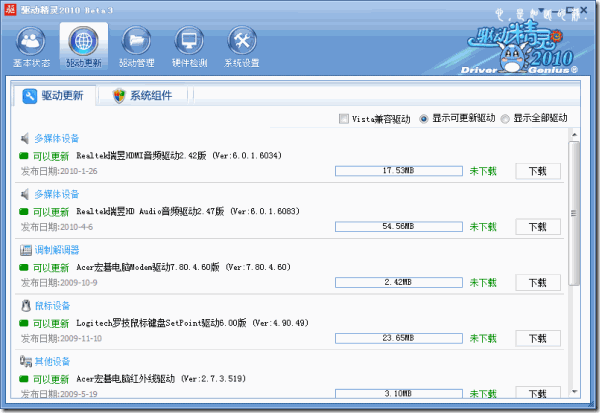Click the 调制解调器 category link
This screenshot has height=413, width=600.
tap(57, 250)
